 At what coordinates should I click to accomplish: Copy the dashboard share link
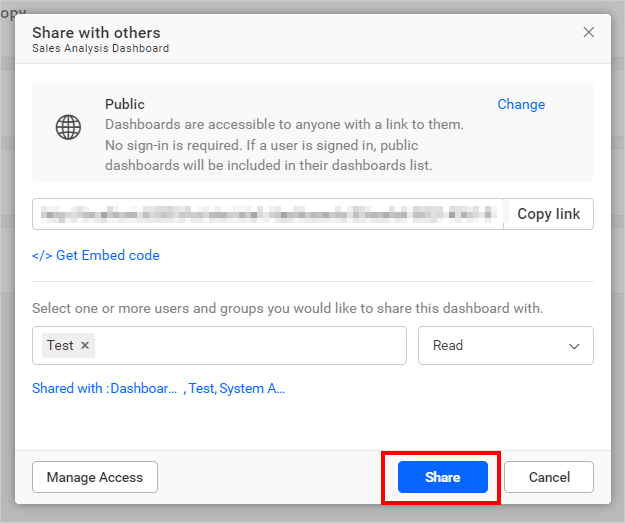click(548, 214)
